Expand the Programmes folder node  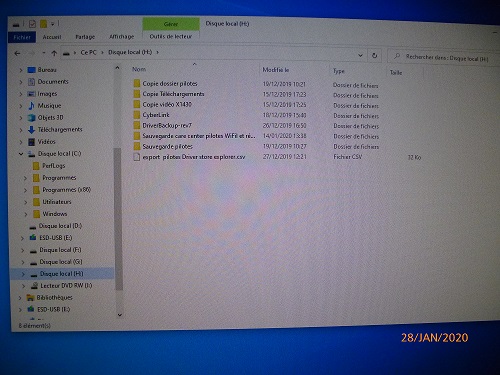25,178
